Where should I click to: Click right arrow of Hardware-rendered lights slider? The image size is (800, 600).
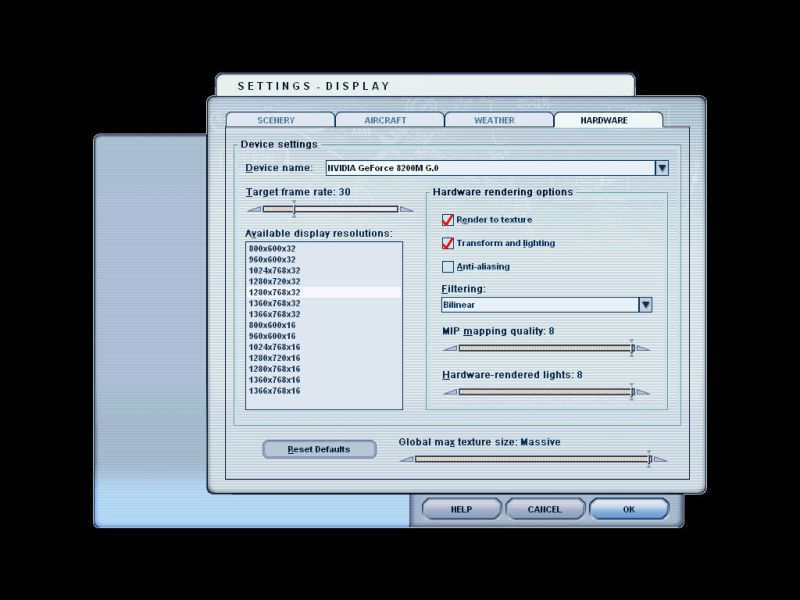[x=643, y=392]
